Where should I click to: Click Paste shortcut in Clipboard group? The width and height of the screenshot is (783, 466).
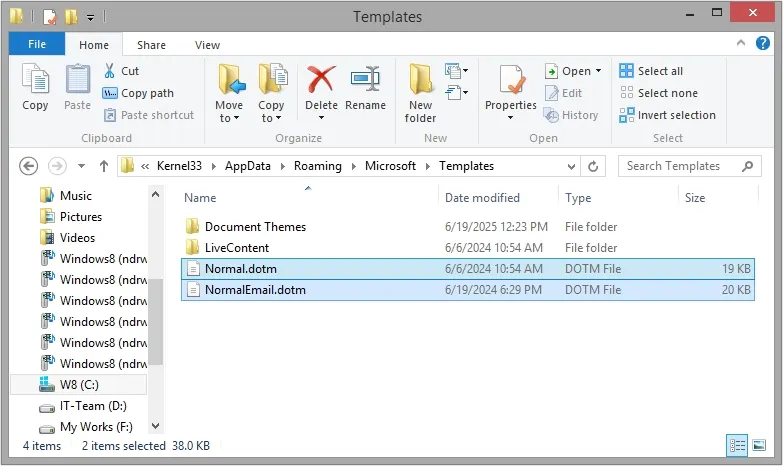pos(148,115)
